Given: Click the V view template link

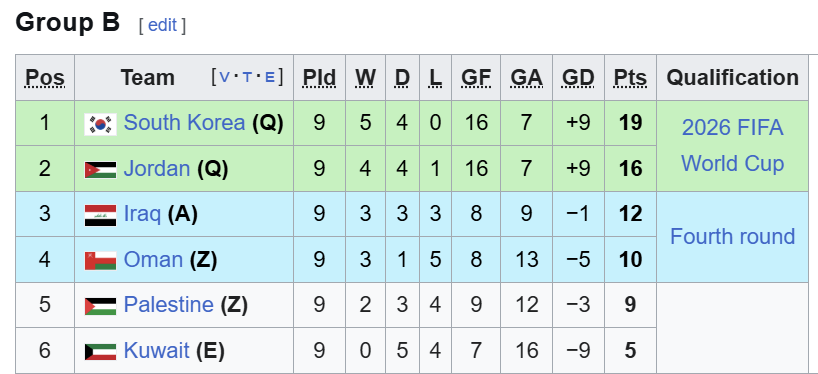Looking at the screenshot, I should pos(224,78).
